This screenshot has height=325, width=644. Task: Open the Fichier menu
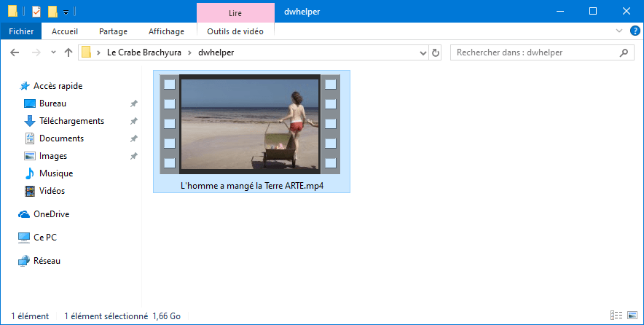click(x=21, y=31)
